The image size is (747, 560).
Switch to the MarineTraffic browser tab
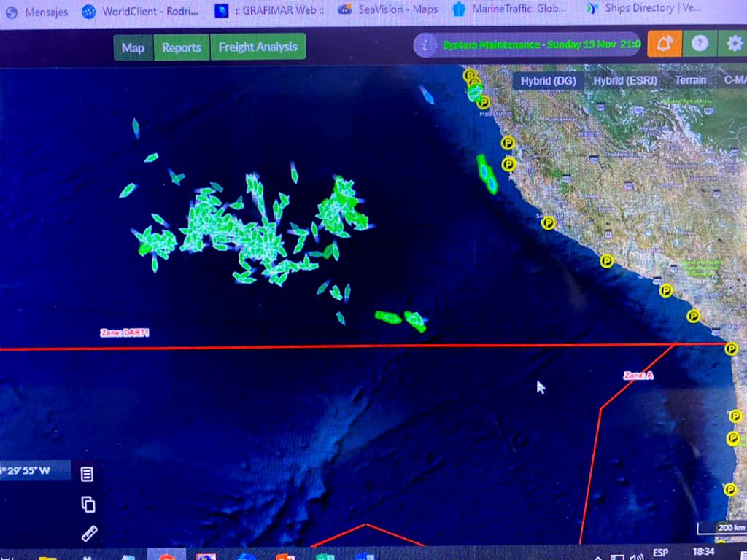(x=509, y=9)
